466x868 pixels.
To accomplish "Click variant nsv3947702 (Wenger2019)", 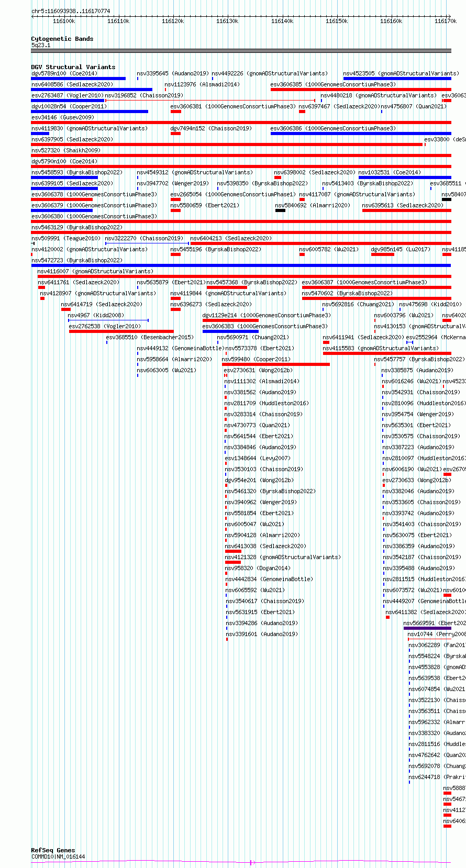I will [173, 183].
